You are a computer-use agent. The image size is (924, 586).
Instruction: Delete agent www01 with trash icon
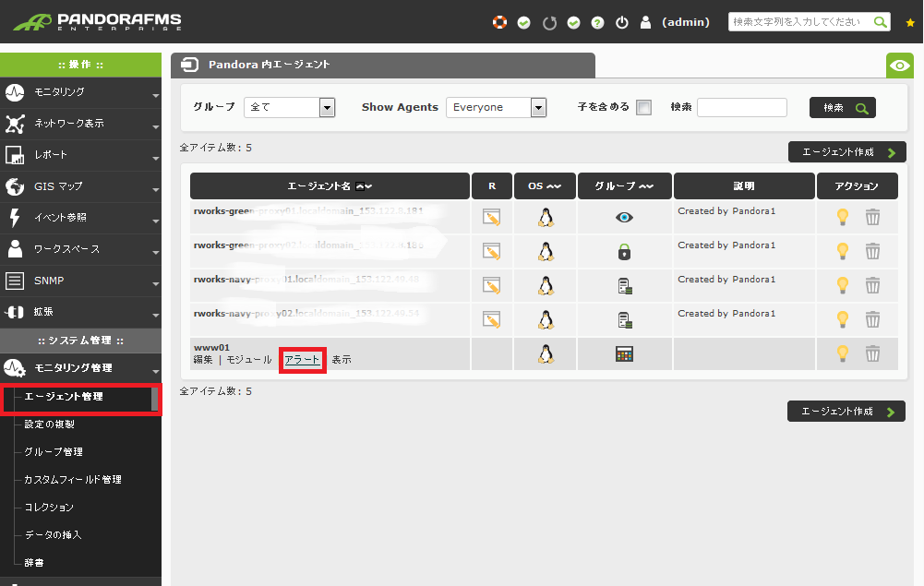point(872,354)
